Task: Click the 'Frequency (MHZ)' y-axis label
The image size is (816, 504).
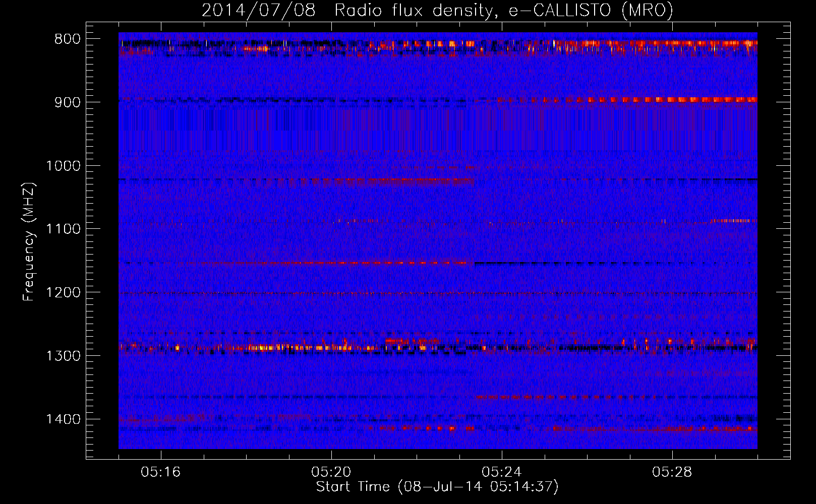Action: pyautogui.click(x=29, y=241)
